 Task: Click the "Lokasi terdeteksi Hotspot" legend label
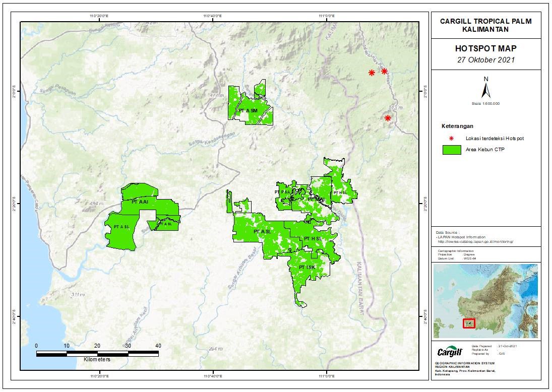495,138
